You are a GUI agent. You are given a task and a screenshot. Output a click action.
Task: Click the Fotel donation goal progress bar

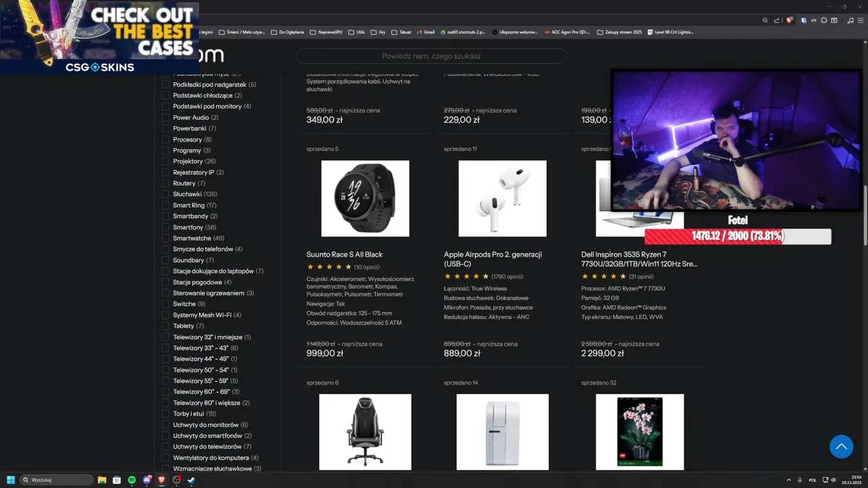737,236
